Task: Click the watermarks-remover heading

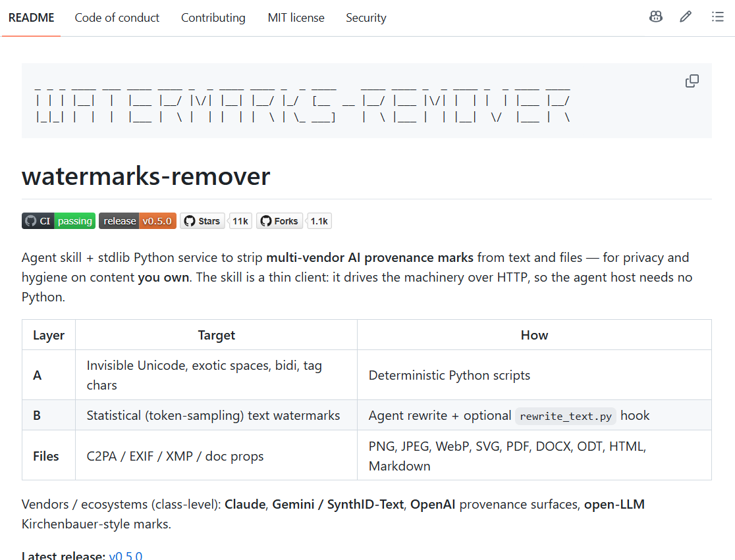Action: point(146,176)
